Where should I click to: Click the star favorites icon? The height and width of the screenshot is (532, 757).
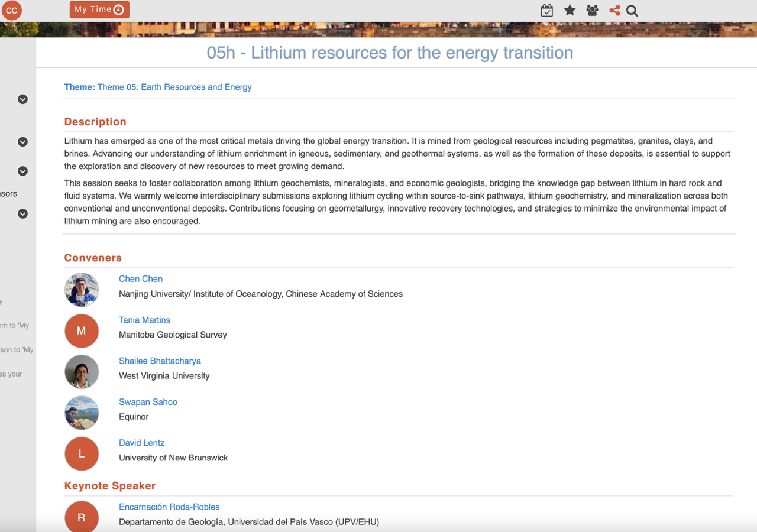[x=570, y=10]
